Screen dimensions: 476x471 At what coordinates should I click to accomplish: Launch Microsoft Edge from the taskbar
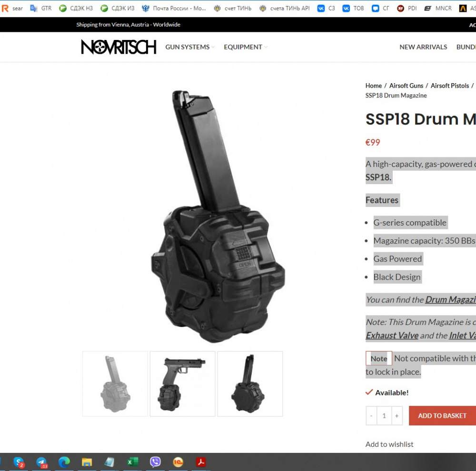pyautogui.click(x=64, y=462)
